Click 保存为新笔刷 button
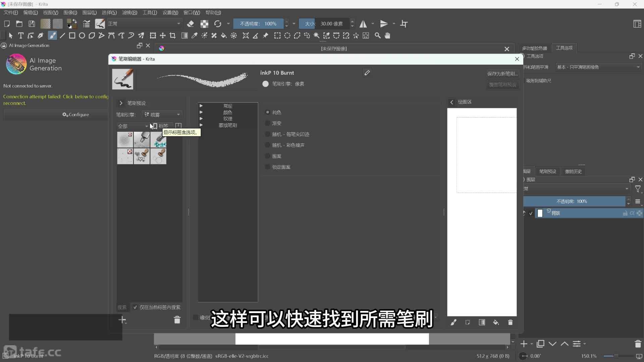The width and height of the screenshot is (644, 362). point(502,74)
